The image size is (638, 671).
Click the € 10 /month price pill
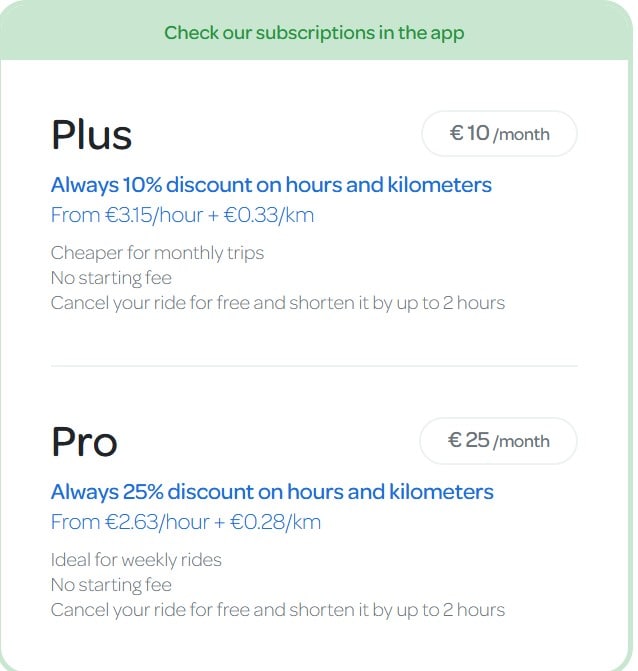(x=499, y=133)
